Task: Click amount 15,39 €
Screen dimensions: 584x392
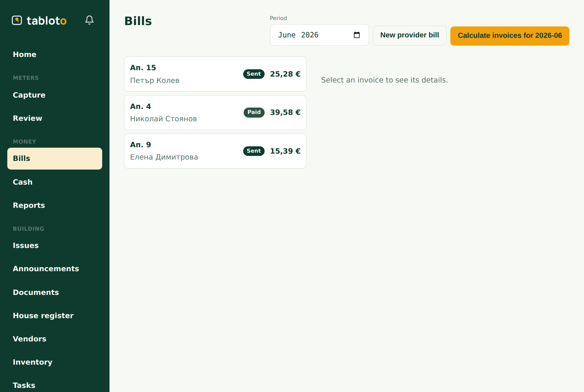Action: [x=285, y=151]
